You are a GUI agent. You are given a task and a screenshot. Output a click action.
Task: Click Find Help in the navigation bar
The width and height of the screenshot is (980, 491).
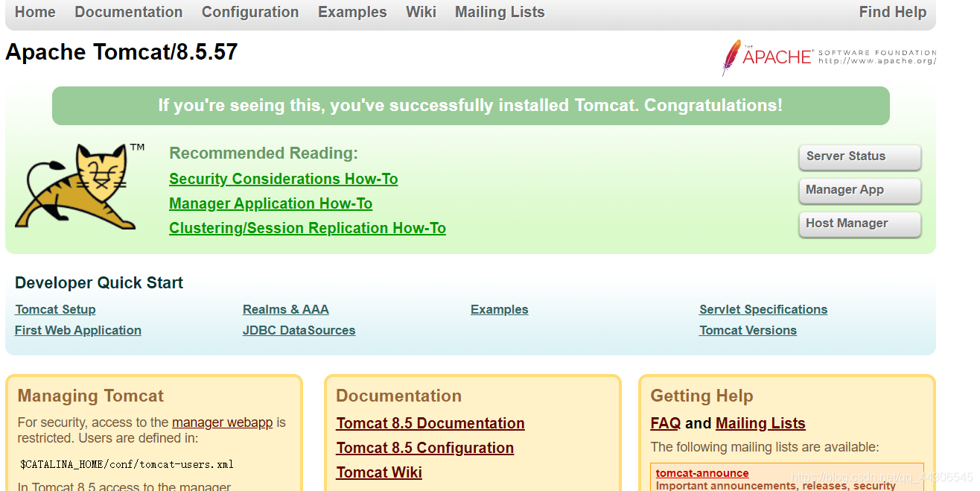point(892,12)
